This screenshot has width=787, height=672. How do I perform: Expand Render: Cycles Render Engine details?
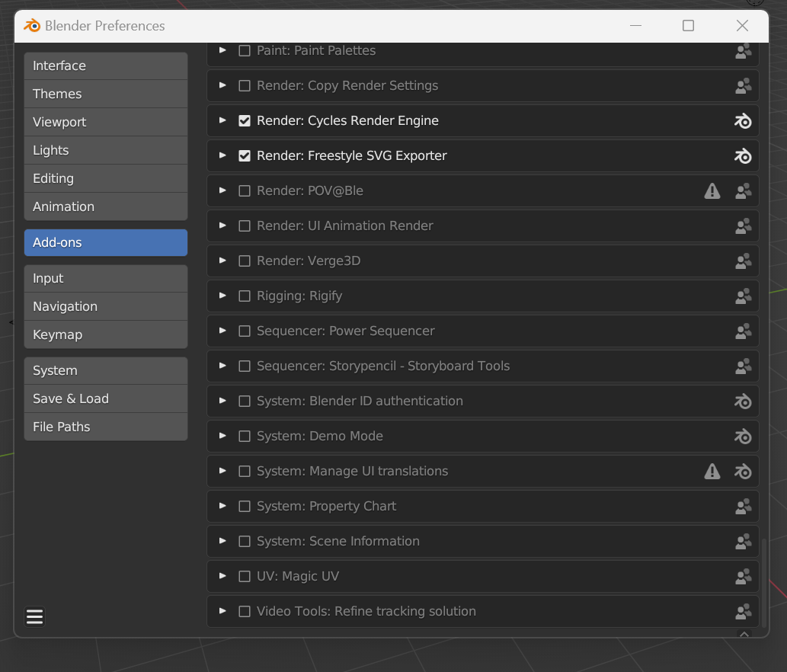click(x=222, y=120)
